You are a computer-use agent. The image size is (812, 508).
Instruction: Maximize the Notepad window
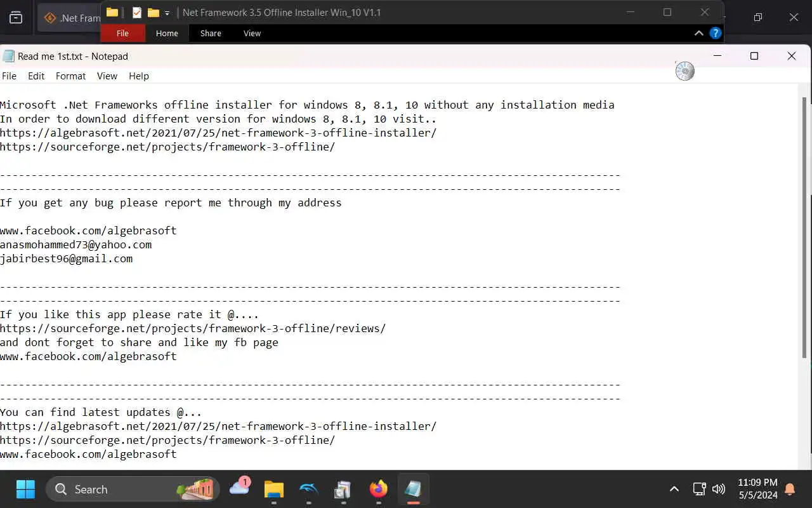point(754,56)
